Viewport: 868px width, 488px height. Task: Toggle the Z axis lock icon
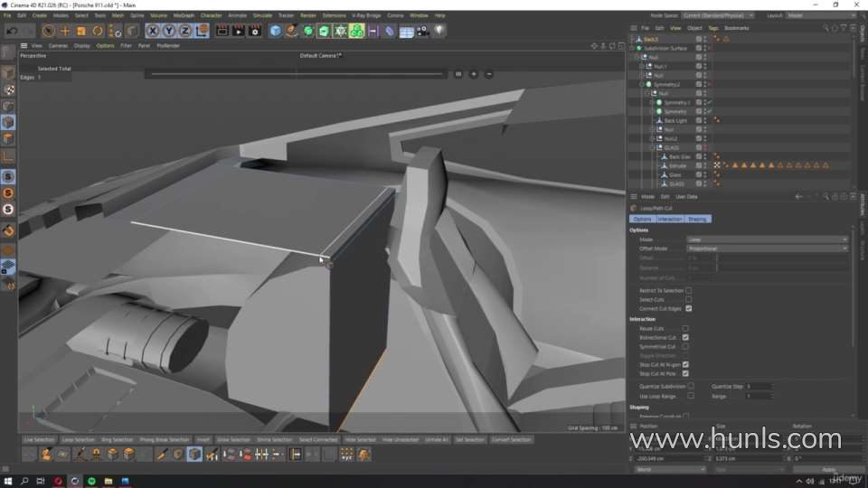pyautogui.click(x=184, y=31)
